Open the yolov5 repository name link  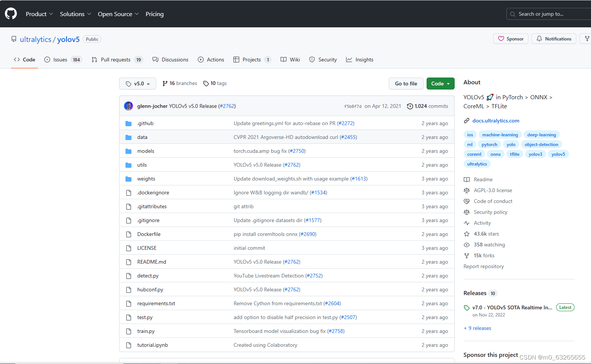(x=69, y=39)
